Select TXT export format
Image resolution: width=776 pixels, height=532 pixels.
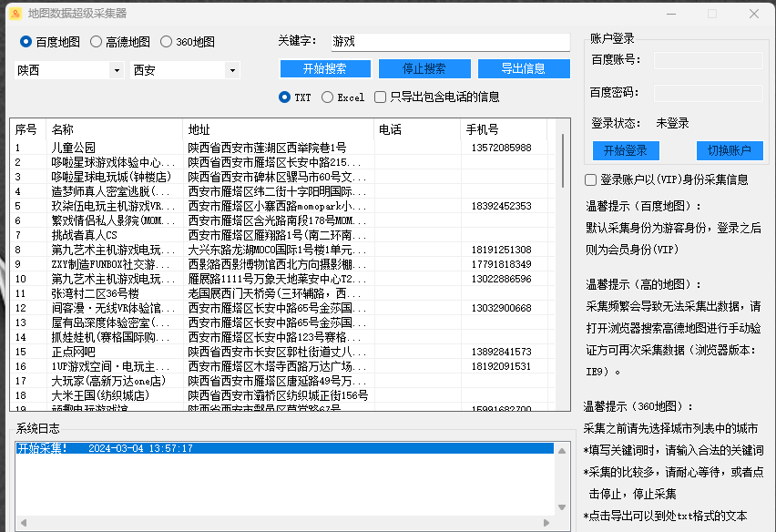(x=285, y=97)
